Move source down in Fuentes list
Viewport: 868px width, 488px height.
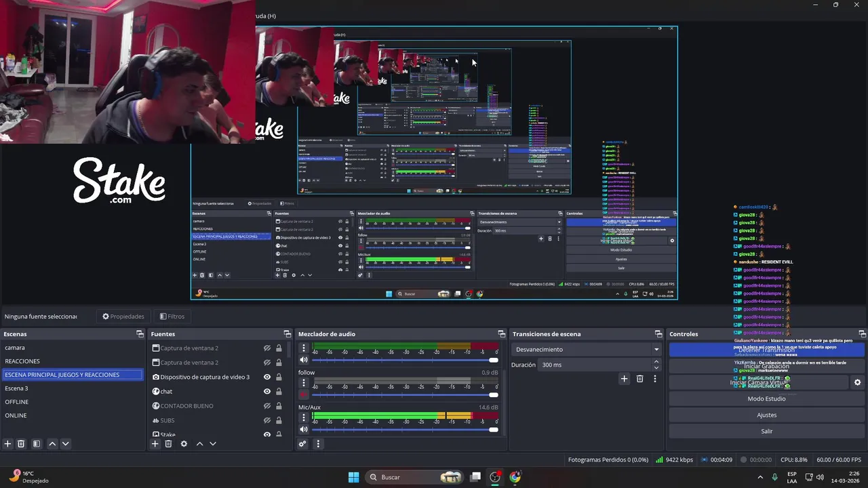point(212,444)
